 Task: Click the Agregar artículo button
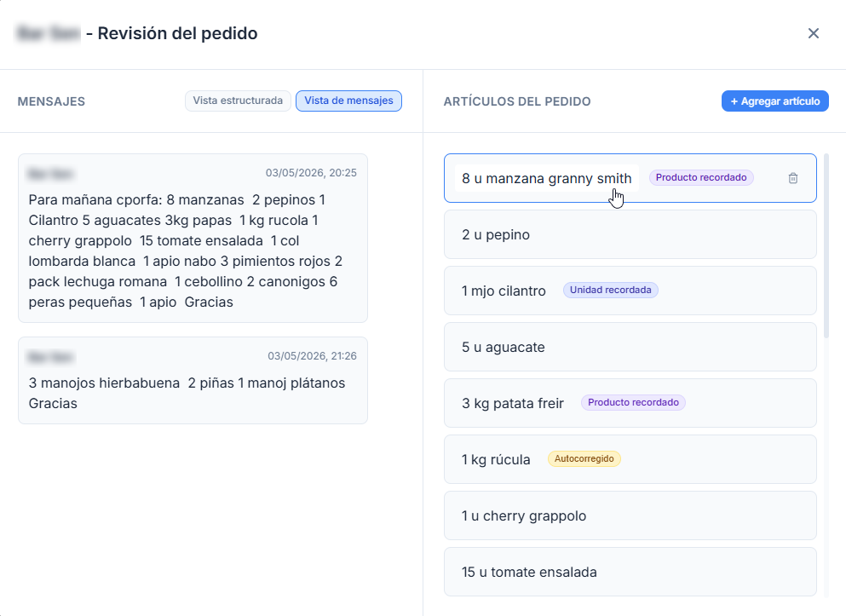(774, 101)
